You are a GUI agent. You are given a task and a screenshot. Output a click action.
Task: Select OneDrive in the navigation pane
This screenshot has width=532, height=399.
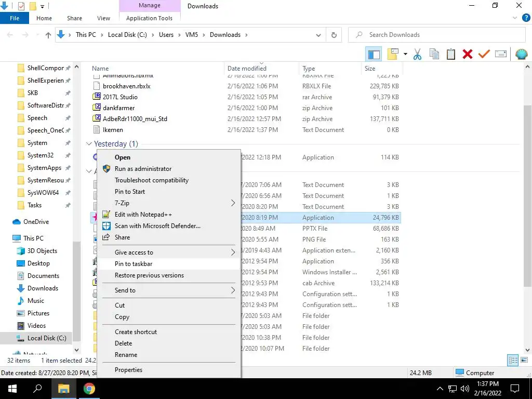[36, 222]
